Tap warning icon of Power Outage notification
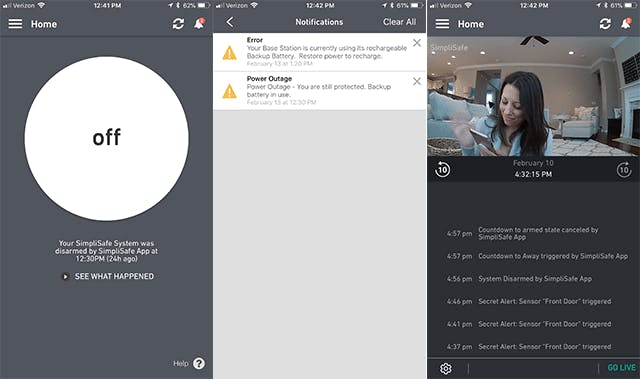Screen dimensions: 640x379 click(229, 91)
